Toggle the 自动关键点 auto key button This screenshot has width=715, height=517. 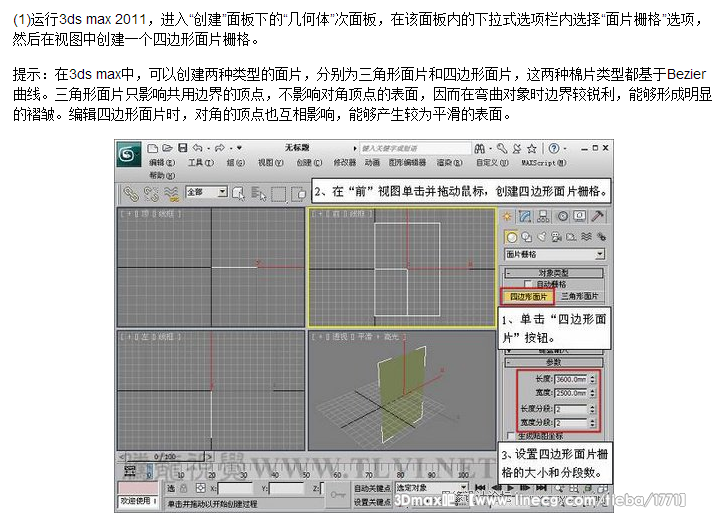(x=372, y=489)
